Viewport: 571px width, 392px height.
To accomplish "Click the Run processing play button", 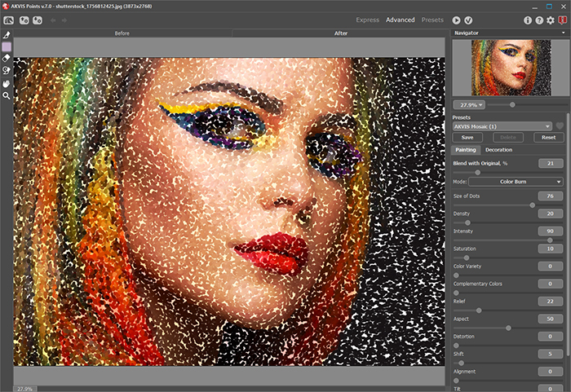I will pos(456,20).
